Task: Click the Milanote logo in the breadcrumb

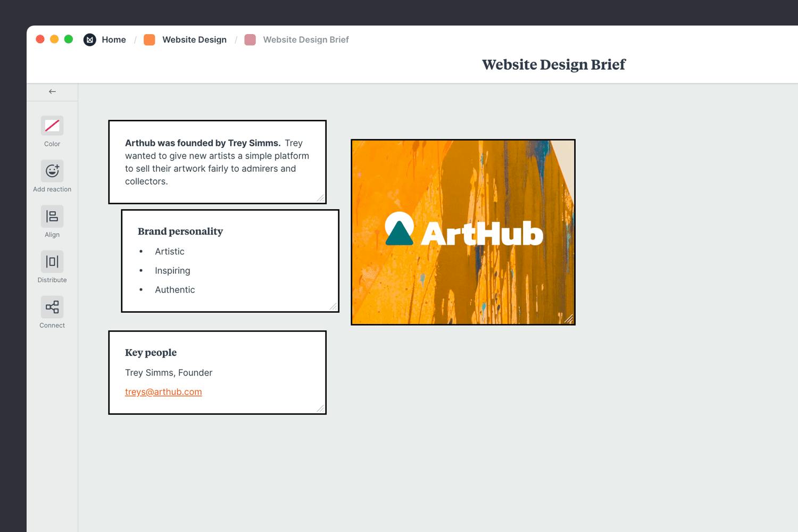Action: coord(89,39)
